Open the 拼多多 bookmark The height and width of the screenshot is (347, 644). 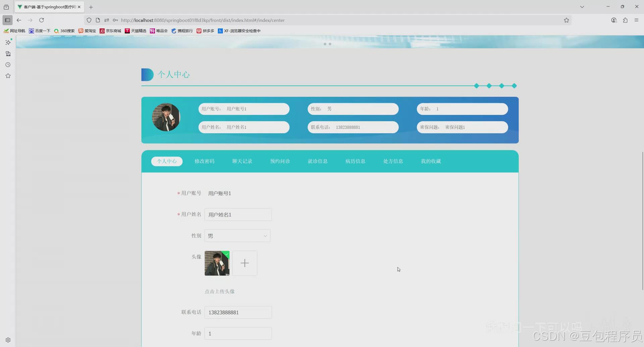(205, 31)
